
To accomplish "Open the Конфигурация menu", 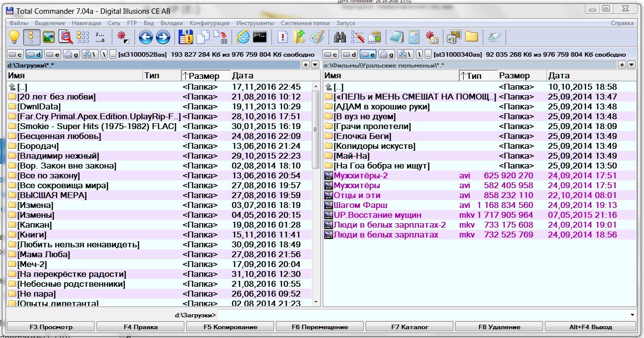I will [x=209, y=23].
